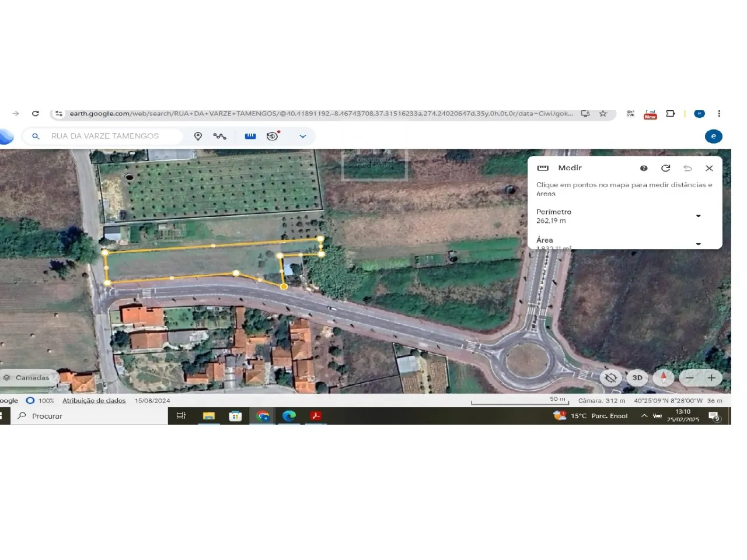Click the help icon in Medir panel
The image size is (747, 560).
(644, 168)
